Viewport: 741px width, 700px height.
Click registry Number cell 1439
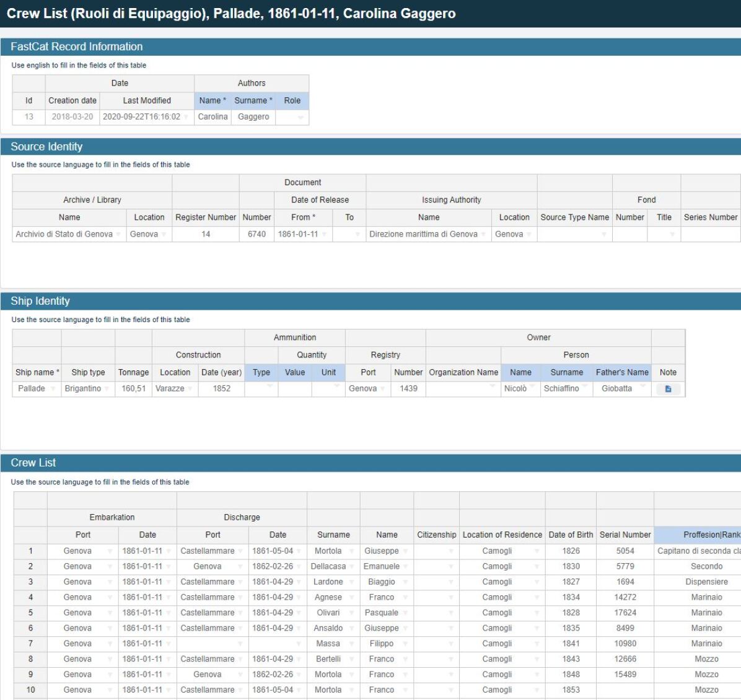[x=408, y=388]
